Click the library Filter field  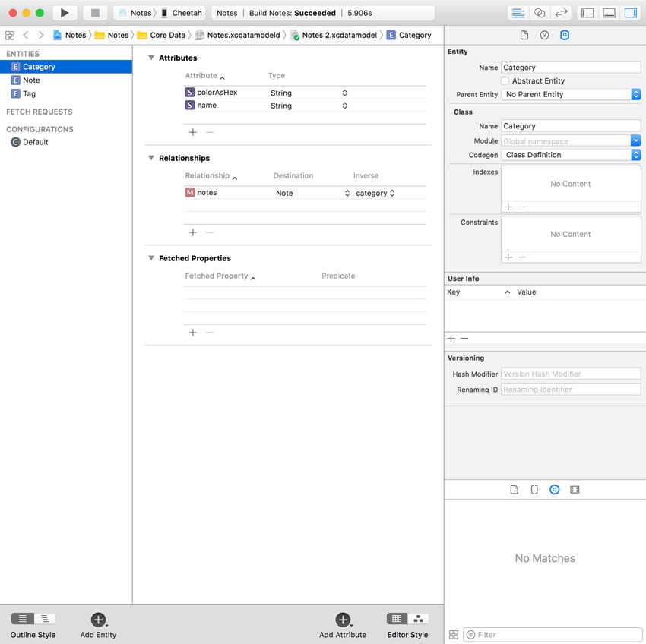click(553, 635)
